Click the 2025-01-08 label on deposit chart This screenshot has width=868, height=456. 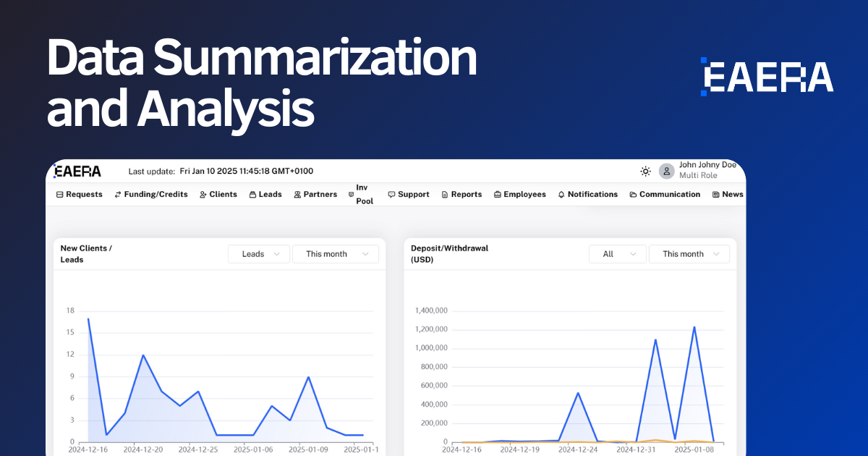pyautogui.click(x=694, y=449)
